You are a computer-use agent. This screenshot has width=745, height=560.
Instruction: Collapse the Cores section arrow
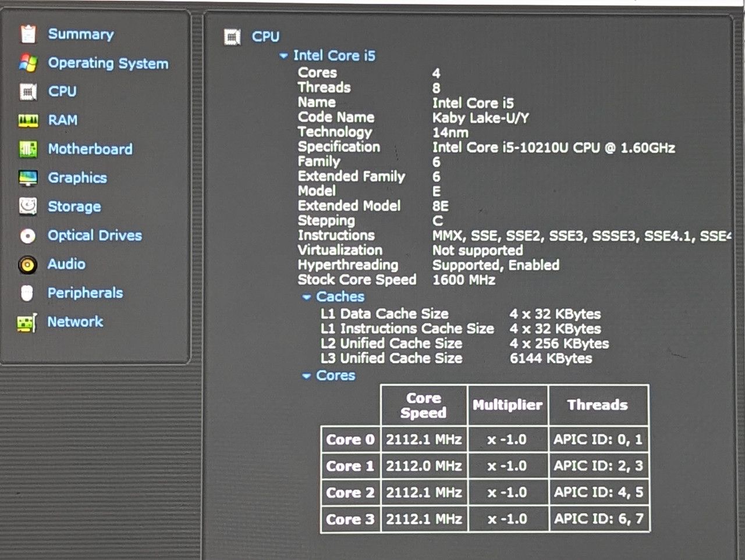click(306, 376)
